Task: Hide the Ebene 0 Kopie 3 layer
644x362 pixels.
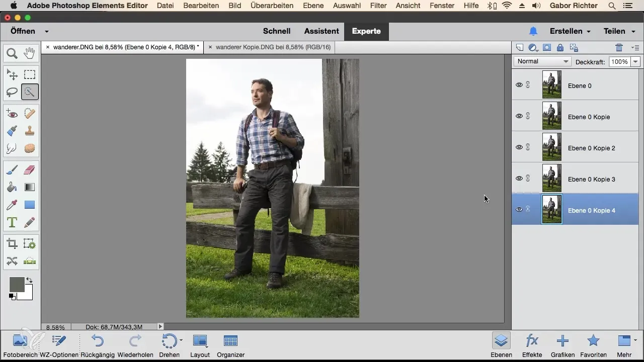Action: click(519, 178)
